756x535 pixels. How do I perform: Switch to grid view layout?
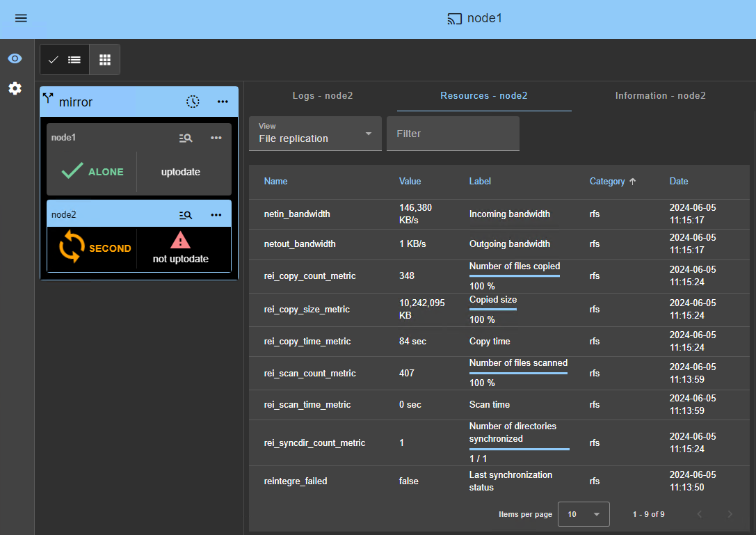[x=105, y=60]
